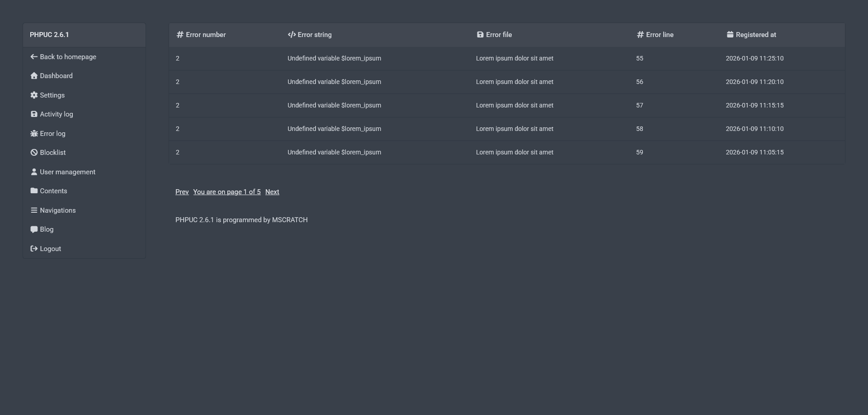The height and width of the screenshot is (415, 868).
Task: Open the Error log sidebar entry
Action: point(52,134)
